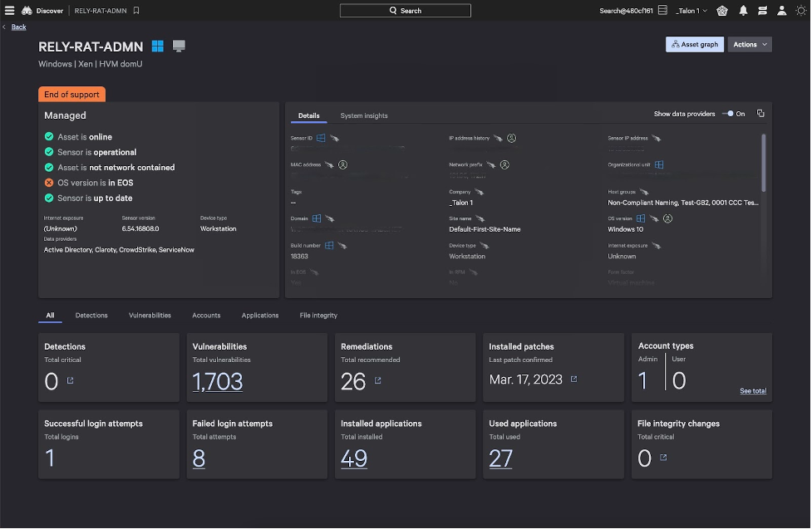Switch to the System insights tab
This screenshot has width=812, height=529.
click(363, 115)
